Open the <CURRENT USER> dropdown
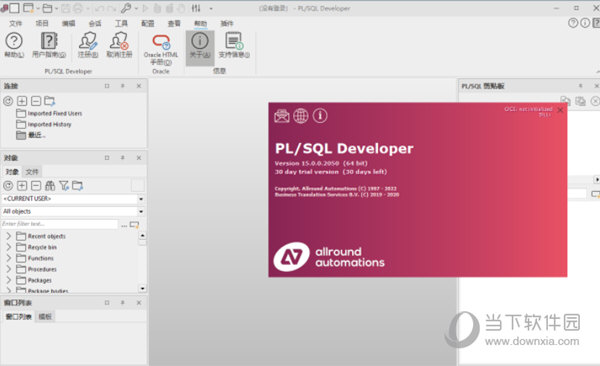The width and height of the screenshot is (600, 366). point(141,199)
